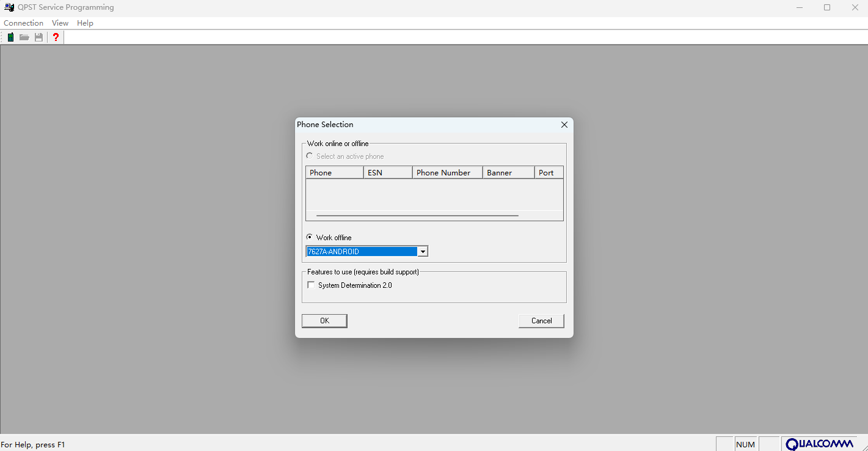The width and height of the screenshot is (868, 451).
Task: Click the phone list horizontal scrollbar
Action: coord(417,216)
